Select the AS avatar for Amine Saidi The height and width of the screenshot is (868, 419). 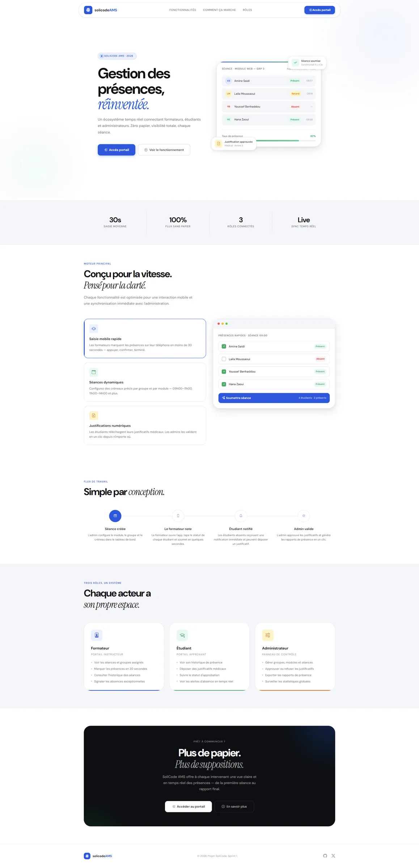tap(228, 81)
